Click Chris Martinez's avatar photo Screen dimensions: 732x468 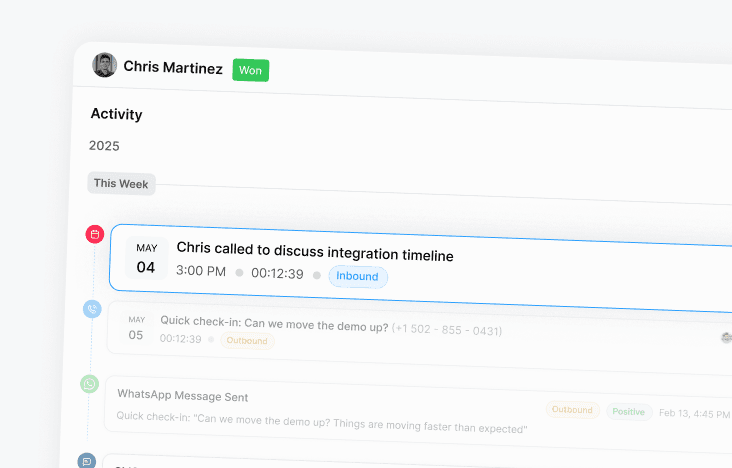click(x=105, y=65)
